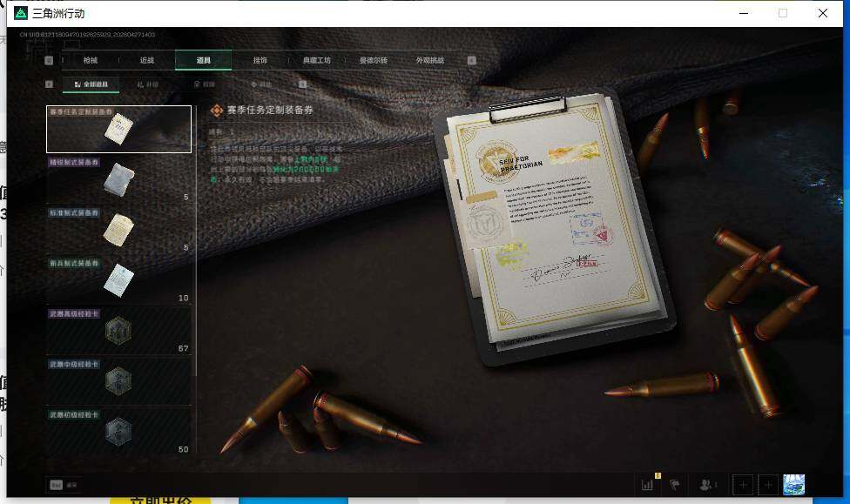Click the second empty teammate plus slot

[768, 485]
